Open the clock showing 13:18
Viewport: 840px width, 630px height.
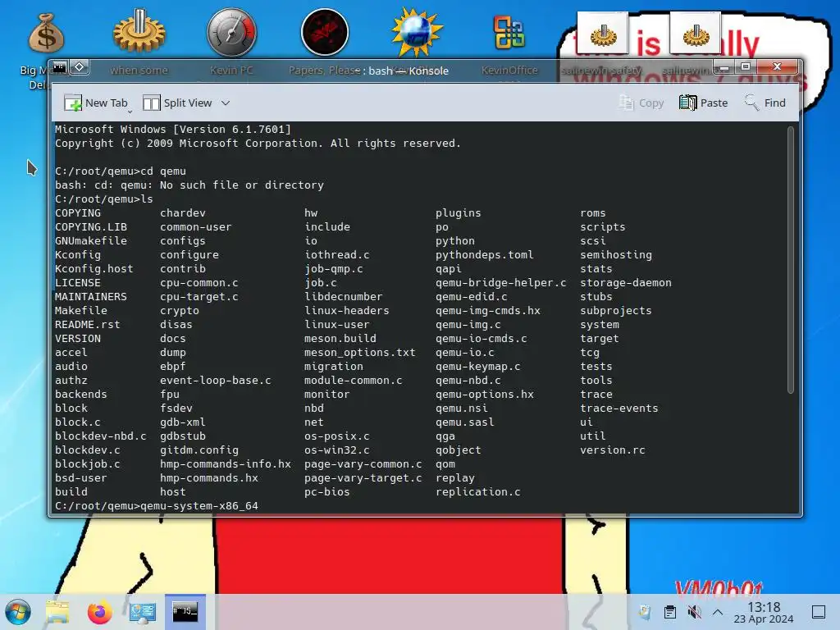coord(764,612)
